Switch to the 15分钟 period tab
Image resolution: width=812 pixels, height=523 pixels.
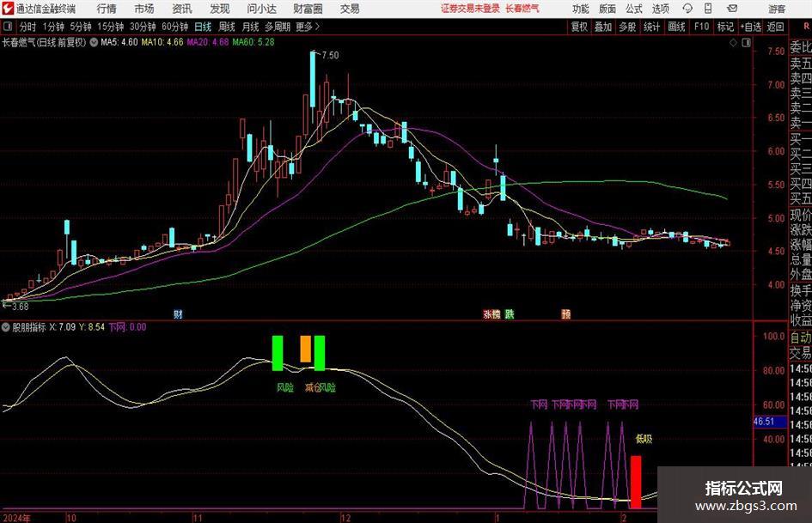click(x=110, y=27)
